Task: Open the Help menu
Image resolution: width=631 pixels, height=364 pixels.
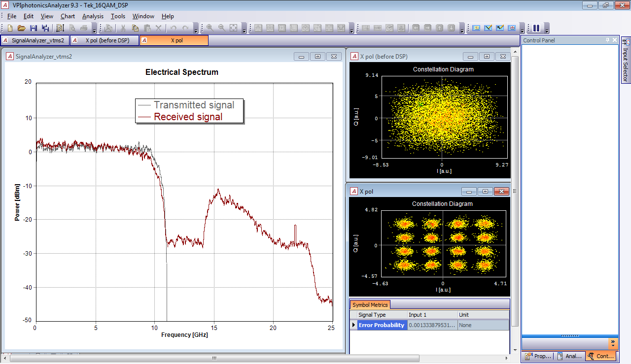Action: (x=168, y=16)
